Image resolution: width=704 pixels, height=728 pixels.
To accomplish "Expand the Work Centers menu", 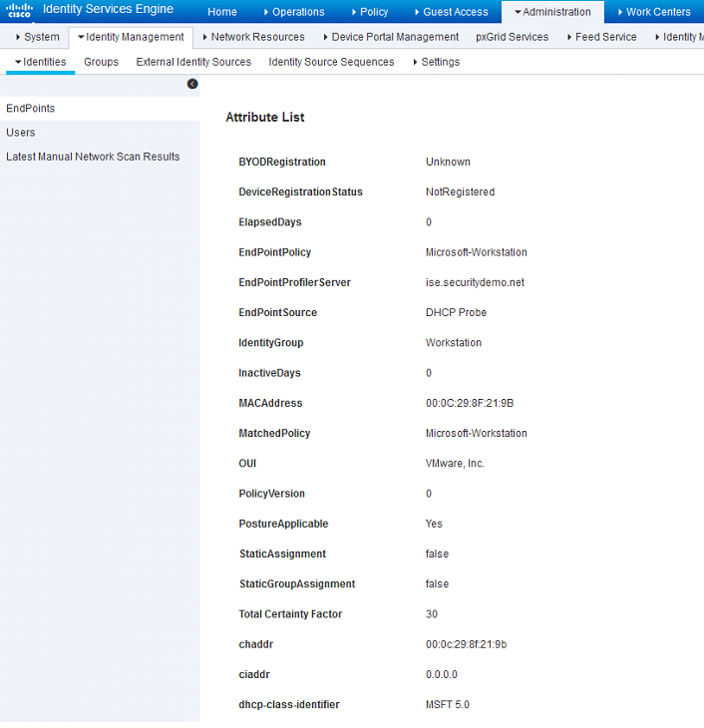I will point(654,12).
